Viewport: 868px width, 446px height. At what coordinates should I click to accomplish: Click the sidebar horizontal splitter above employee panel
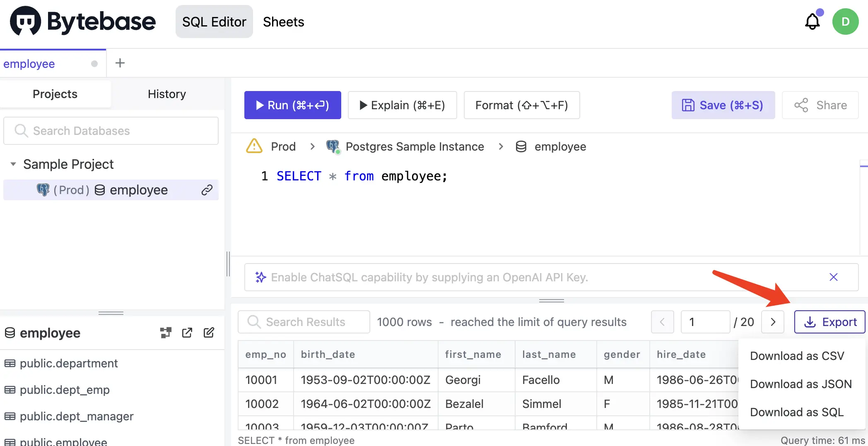pyautogui.click(x=111, y=313)
